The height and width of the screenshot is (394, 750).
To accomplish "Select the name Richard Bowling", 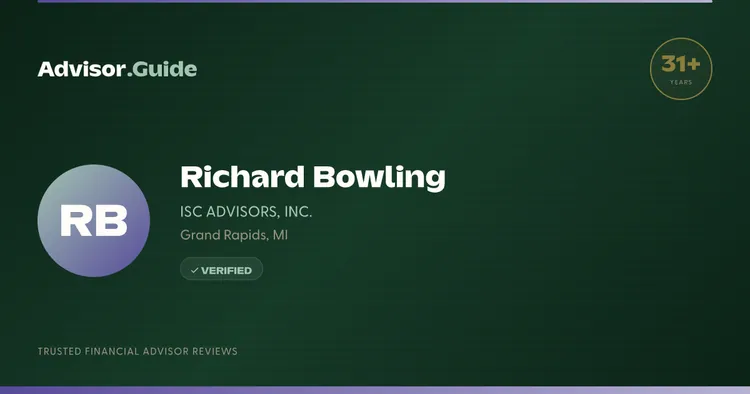I will [x=313, y=177].
